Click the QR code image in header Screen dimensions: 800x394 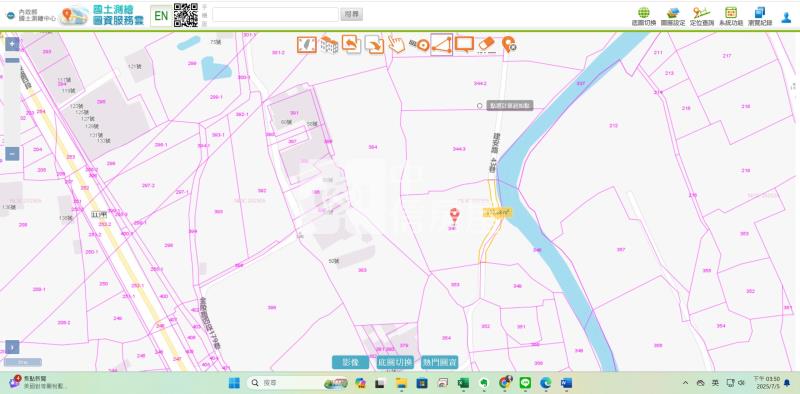click(186, 15)
